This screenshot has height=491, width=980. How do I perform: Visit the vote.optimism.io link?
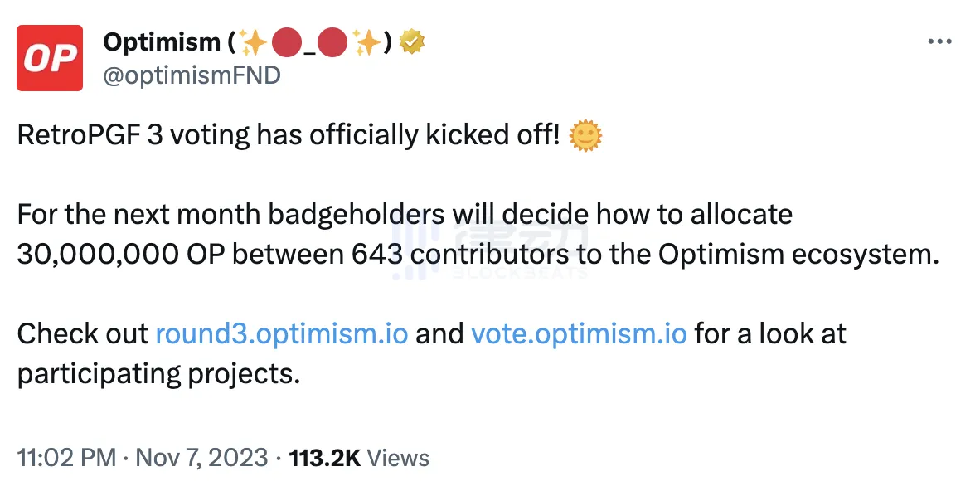point(579,334)
